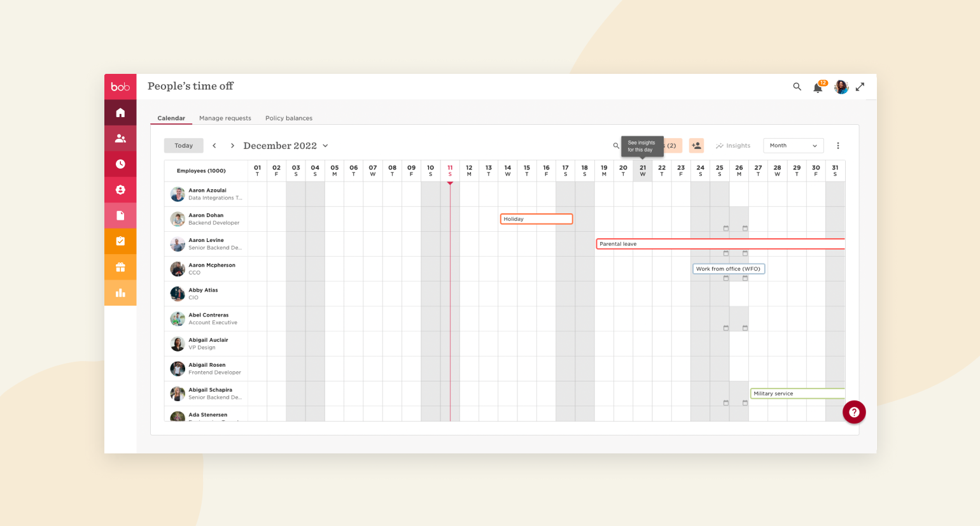This screenshot has height=526, width=980.
Task: Open Aaron Levine employee name
Action: pos(206,240)
